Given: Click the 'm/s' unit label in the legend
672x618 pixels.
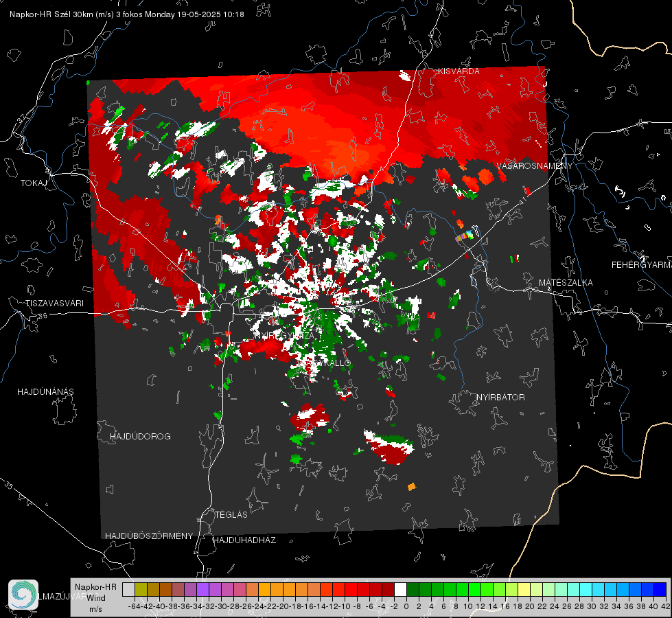Looking at the screenshot, I should coord(95,609).
